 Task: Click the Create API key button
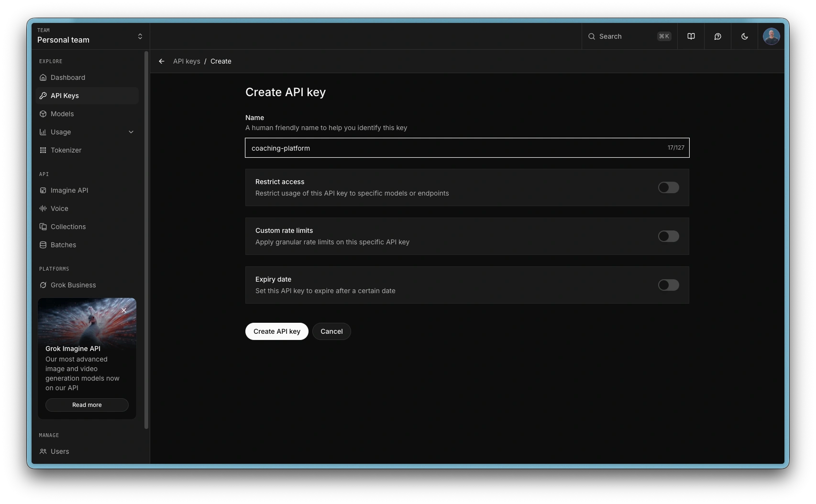click(x=276, y=331)
